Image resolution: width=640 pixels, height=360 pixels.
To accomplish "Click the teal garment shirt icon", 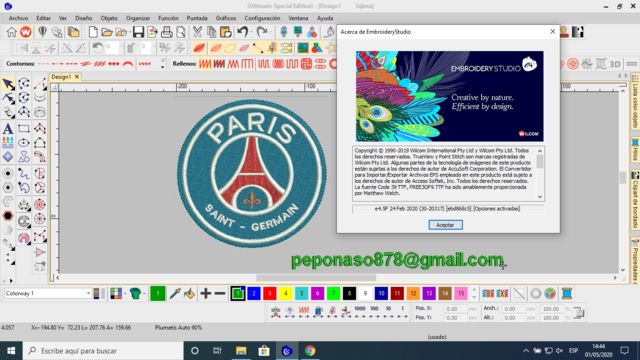I will point(136,293).
